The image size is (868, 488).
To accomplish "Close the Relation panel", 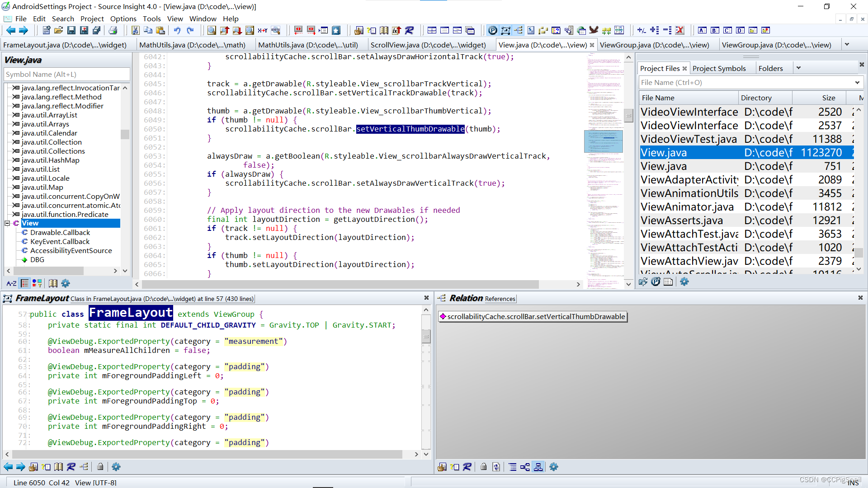I will tap(860, 298).
